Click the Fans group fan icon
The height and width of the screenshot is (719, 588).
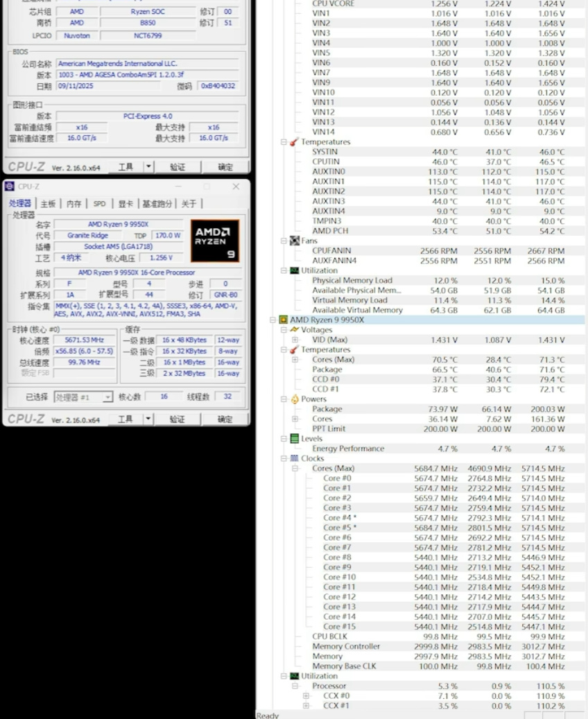295,241
